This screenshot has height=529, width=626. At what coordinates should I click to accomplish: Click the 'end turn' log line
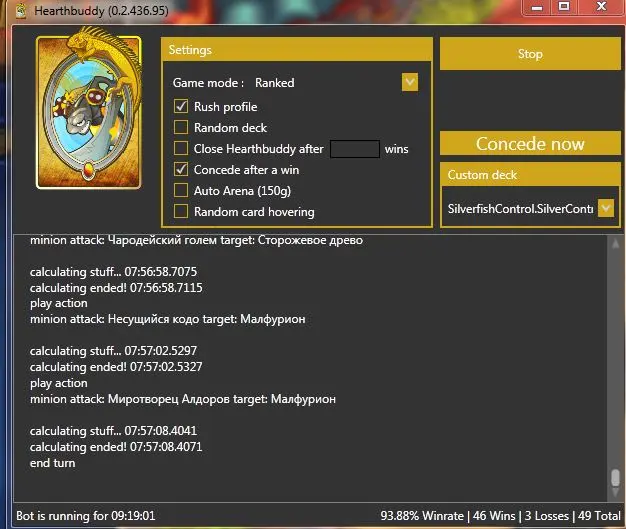53,463
